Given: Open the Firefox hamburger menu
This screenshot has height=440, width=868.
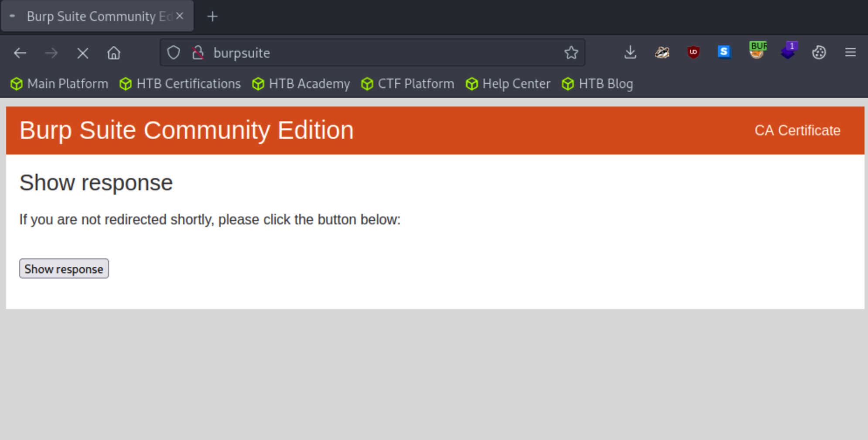Looking at the screenshot, I should click(x=850, y=53).
